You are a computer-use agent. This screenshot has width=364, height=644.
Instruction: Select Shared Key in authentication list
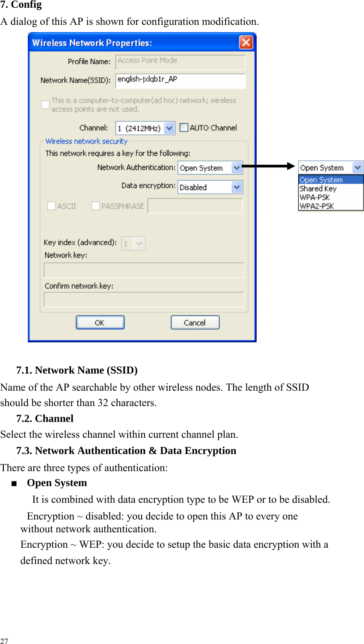331,188
